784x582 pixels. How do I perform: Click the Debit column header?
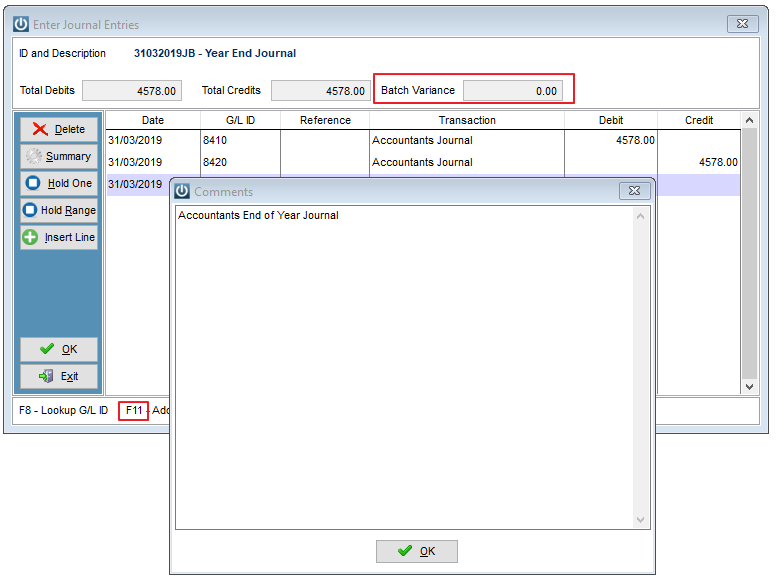tap(611, 120)
